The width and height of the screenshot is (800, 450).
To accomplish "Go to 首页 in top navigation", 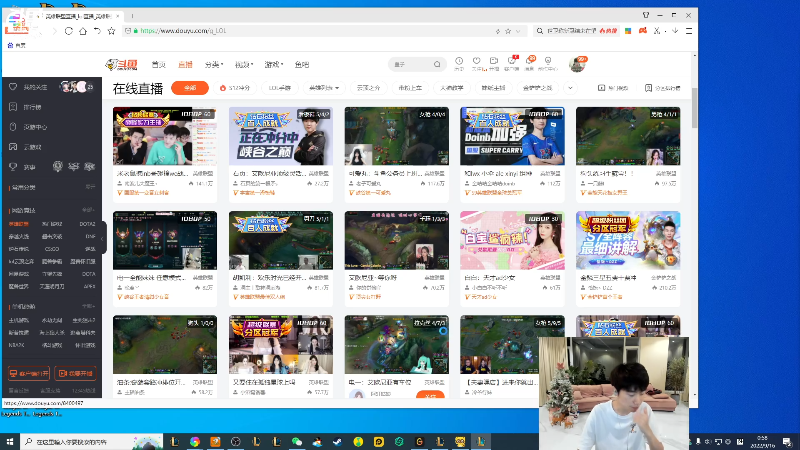I will coord(159,65).
